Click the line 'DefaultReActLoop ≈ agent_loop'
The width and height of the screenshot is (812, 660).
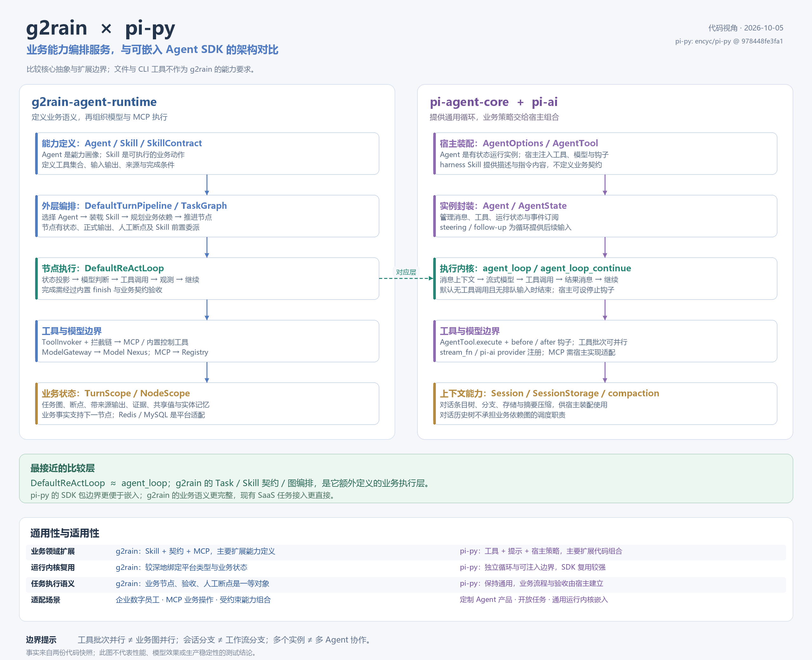coord(98,483)
